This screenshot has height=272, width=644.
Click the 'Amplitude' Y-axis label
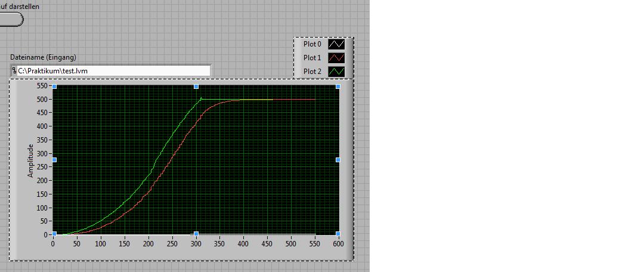30,160
